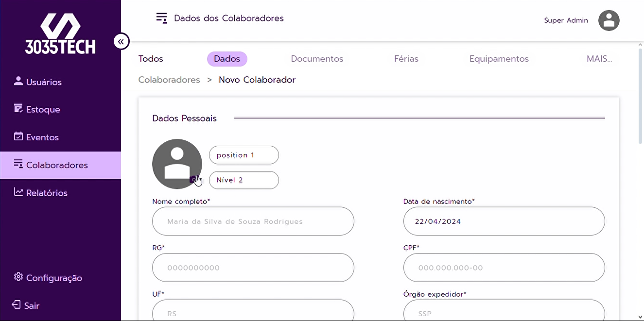Screen dimensions: 644x321
Task: Open the Super Admin user avatar
Action: pyautogui.click(x=609, y=20)
